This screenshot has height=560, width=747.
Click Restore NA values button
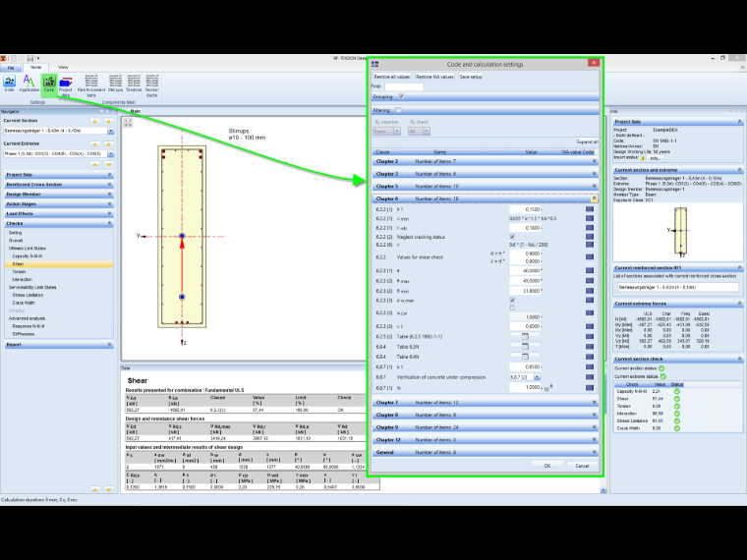434,77
